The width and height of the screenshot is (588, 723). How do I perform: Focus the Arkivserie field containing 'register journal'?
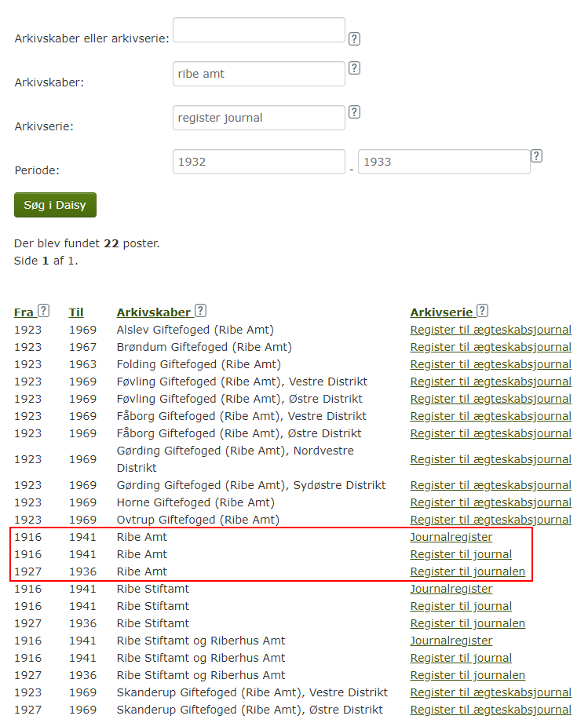[259, 118]
